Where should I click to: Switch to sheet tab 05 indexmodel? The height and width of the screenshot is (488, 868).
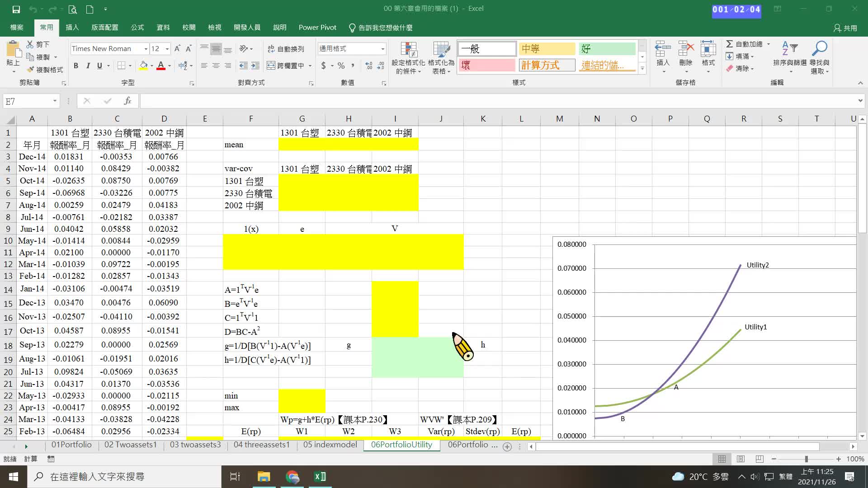pyautogui.click(x=330, y=445)
